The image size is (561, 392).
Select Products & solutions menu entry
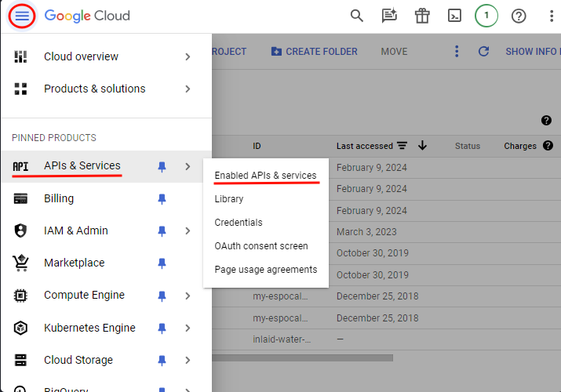(94, 89)
